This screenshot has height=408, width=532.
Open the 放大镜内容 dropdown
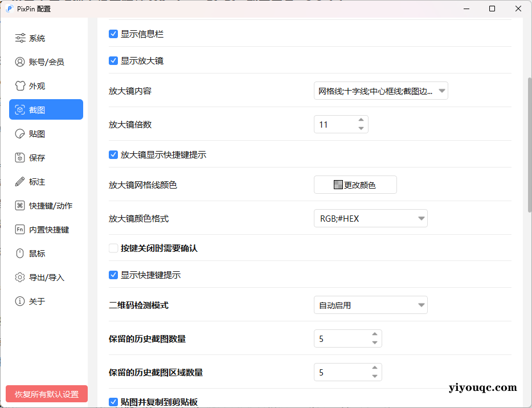380,90
